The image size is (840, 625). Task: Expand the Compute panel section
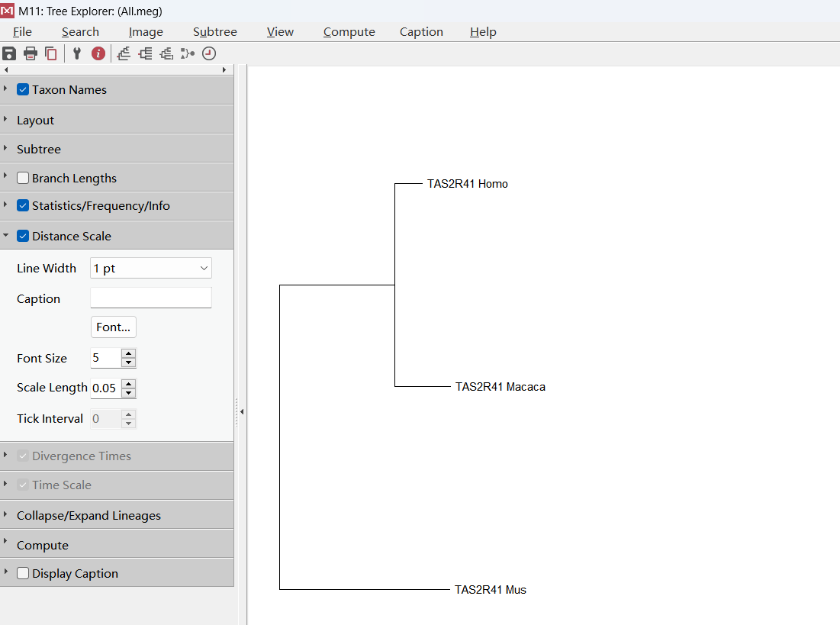point(5,543)
